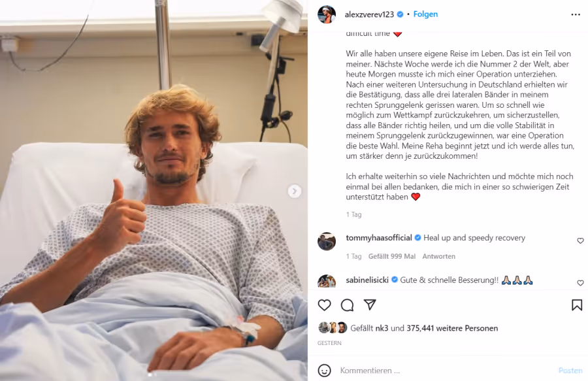Open alexzverev123 username link
588x381 pixels.
(369, 14)
